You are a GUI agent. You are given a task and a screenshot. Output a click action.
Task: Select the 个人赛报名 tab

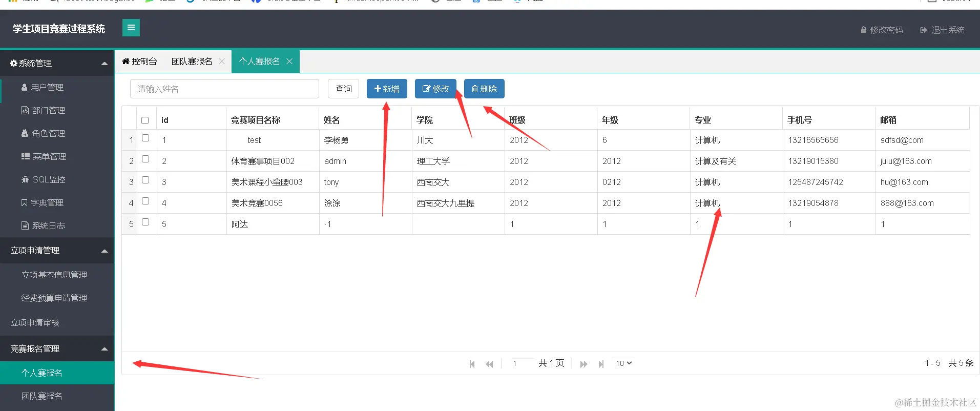click(260, 61)
